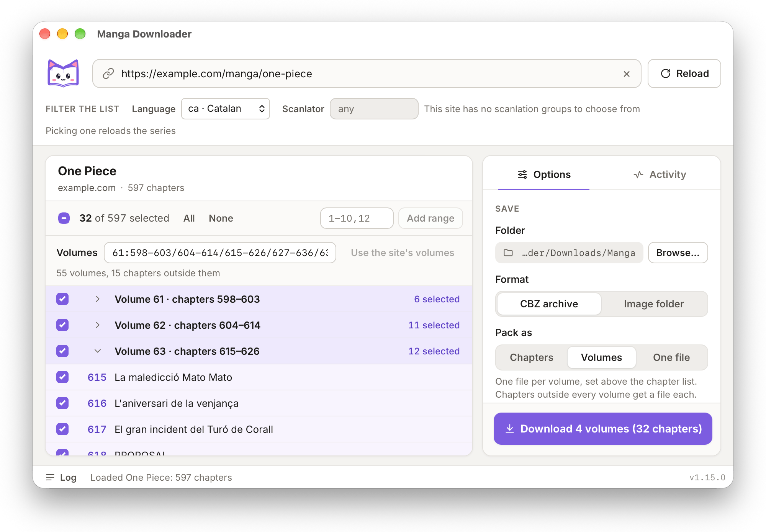Uncheck Volume 61 checkbox

point(62,299)
